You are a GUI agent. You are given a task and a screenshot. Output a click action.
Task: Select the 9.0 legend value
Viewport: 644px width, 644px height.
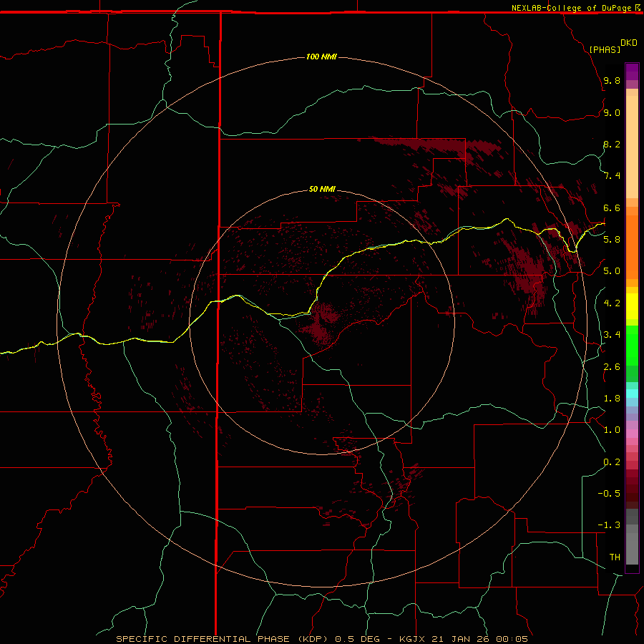[612, 112]
